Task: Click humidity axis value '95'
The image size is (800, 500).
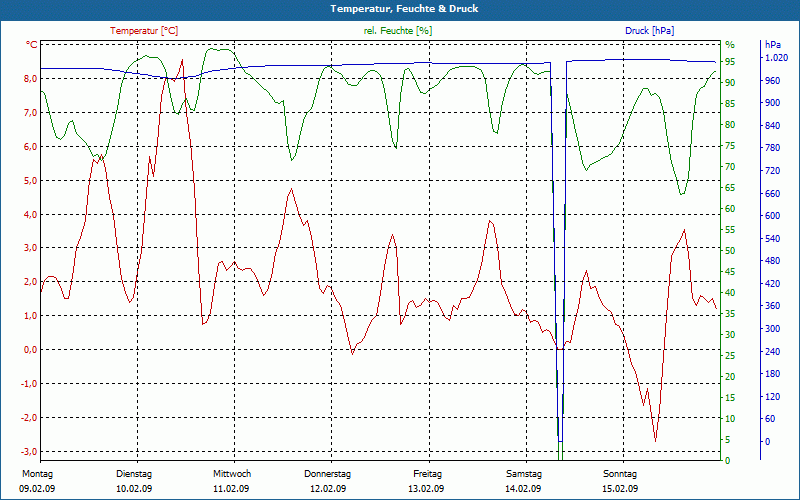Action: tap(730, 62)
